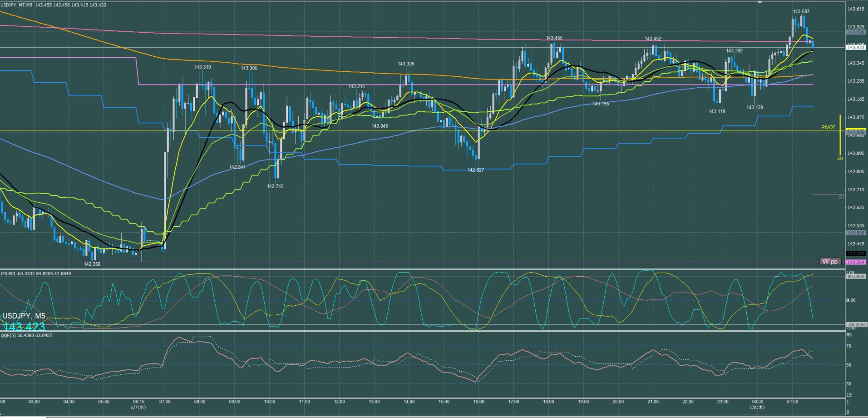Click the gray 143.500 price level tag
The width and height of the screenshot is (868, 418).
(x=856, y=32)
